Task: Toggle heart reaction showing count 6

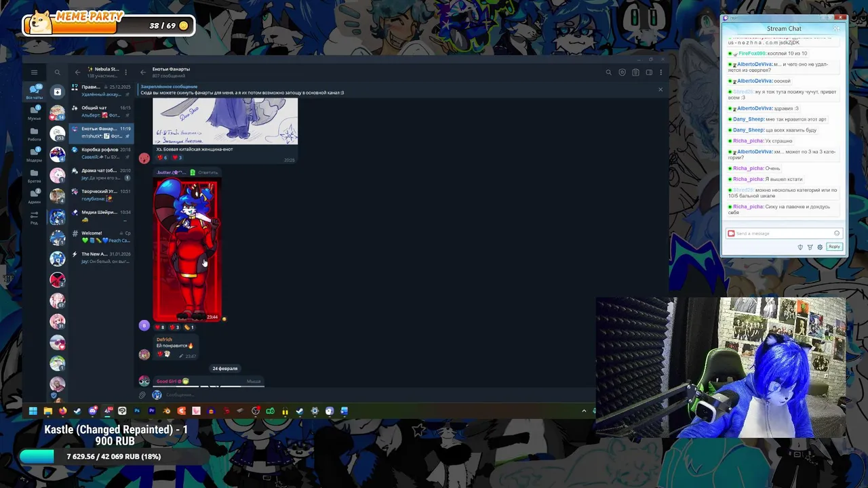Action: pos(163,157)
